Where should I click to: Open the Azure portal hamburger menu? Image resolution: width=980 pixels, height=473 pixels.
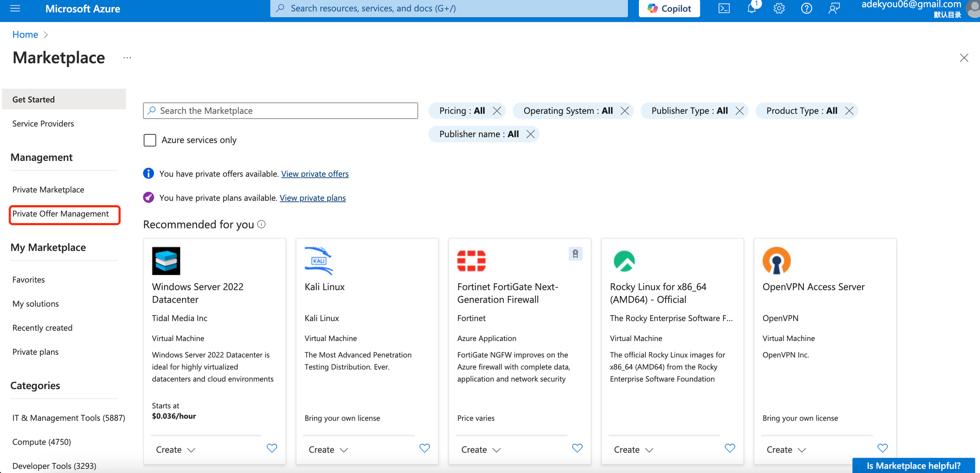pos(15,8)
